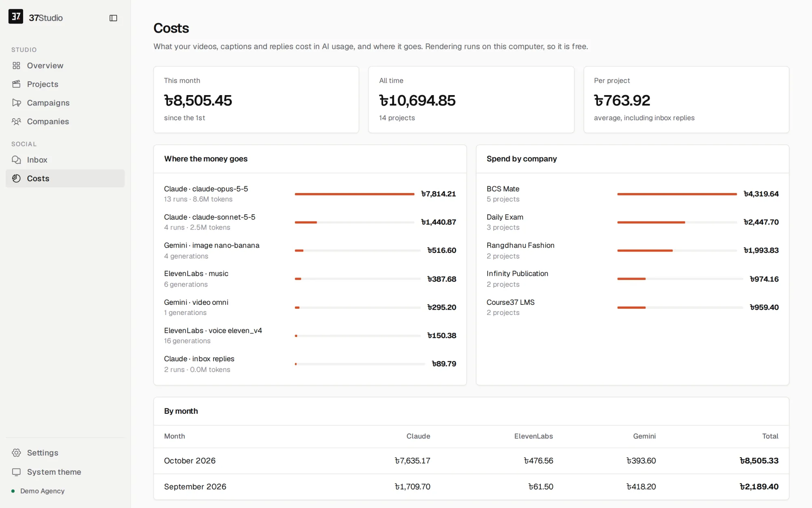Click the ৳4,319.64 company total
Screen dimensions: 812x508
point(761,194)
